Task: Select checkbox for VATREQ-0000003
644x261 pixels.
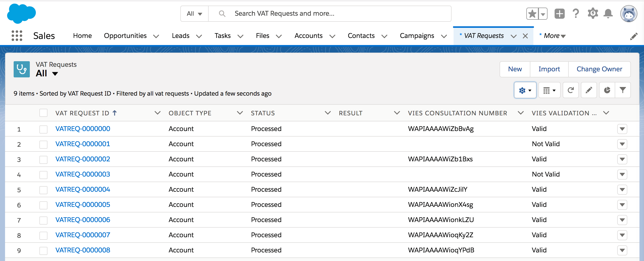Action: (x=43, y=175)
